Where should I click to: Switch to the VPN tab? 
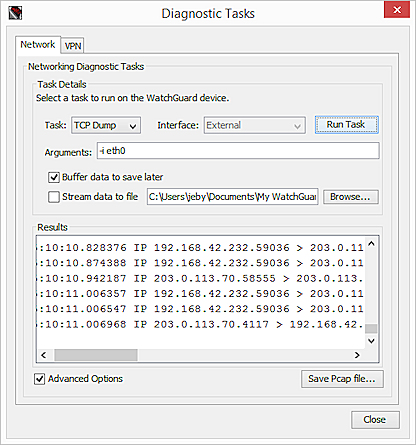click(73, 46)
